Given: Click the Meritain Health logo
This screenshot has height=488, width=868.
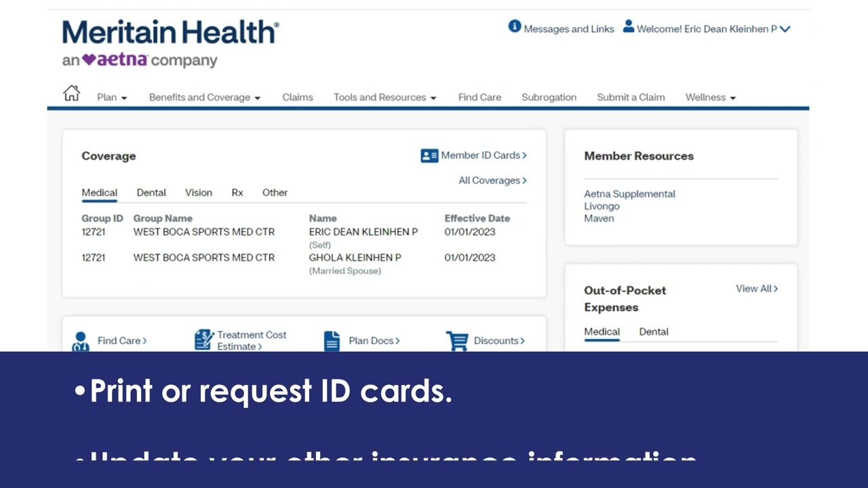Looking at the screenshot, I should click(170, 44).
